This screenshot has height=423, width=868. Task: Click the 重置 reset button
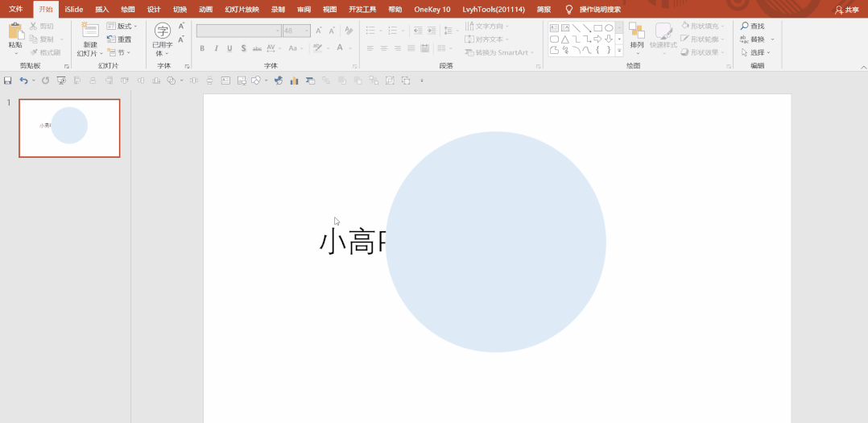pyautogui.click(x=119, y=39)
